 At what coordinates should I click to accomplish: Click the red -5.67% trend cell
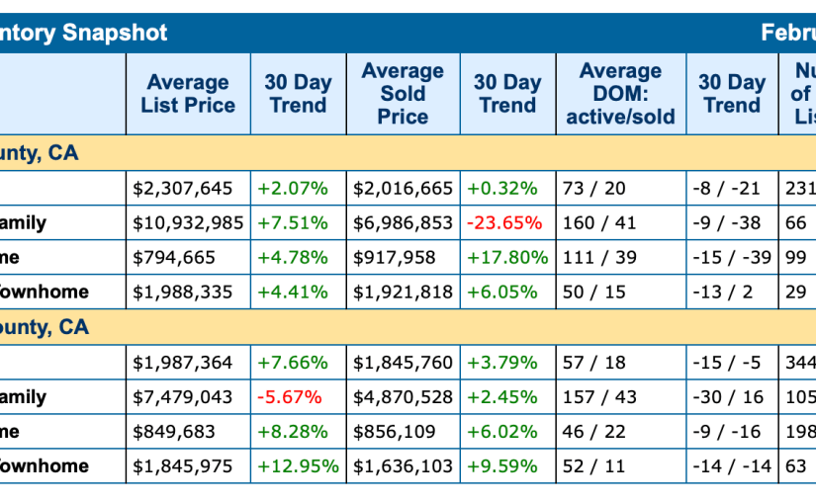click(290, 396)
